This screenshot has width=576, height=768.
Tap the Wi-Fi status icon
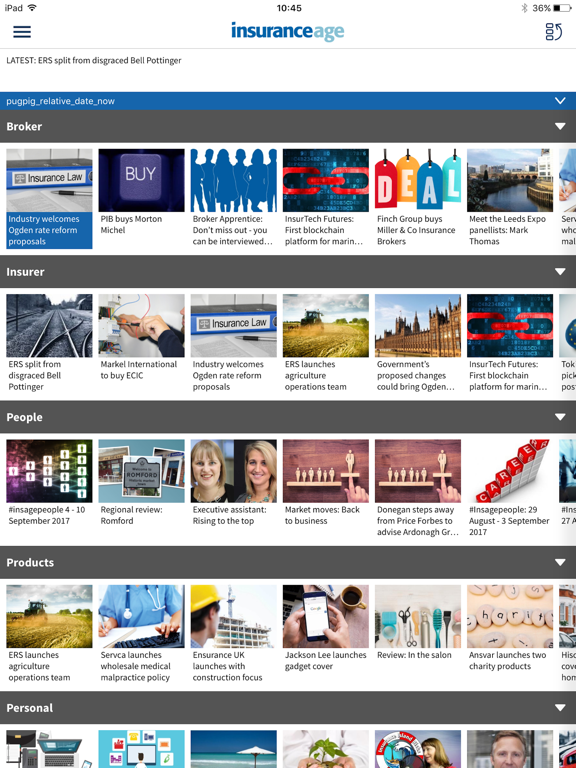pos(32,8)
